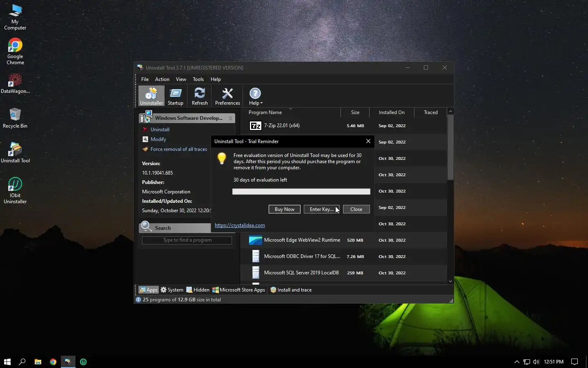This screenshot has width=588, height=368.
Task: Click the Search panel magnifier icon
Action: pyautogui.click(x=146, y=227)
